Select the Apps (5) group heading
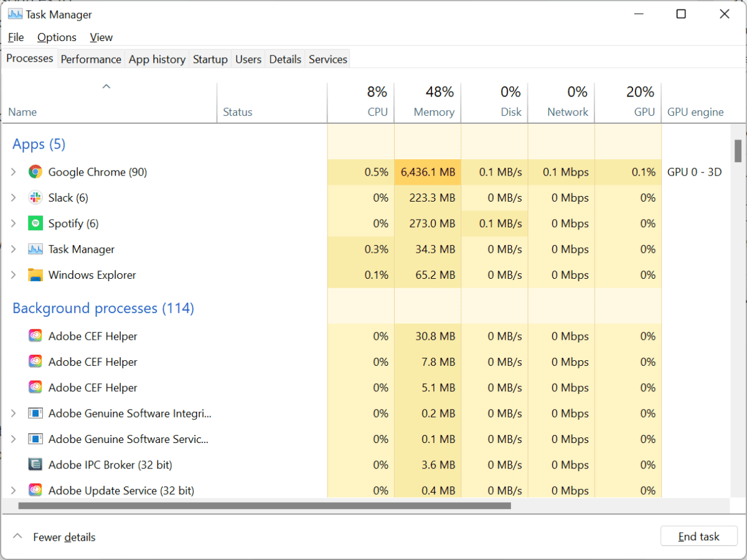 [39, 144]
